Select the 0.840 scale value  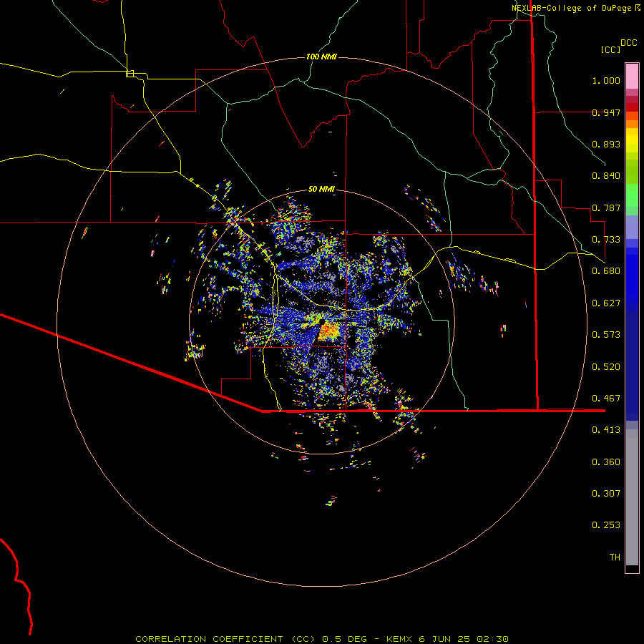pyautogui.click(x=606, y=176)
